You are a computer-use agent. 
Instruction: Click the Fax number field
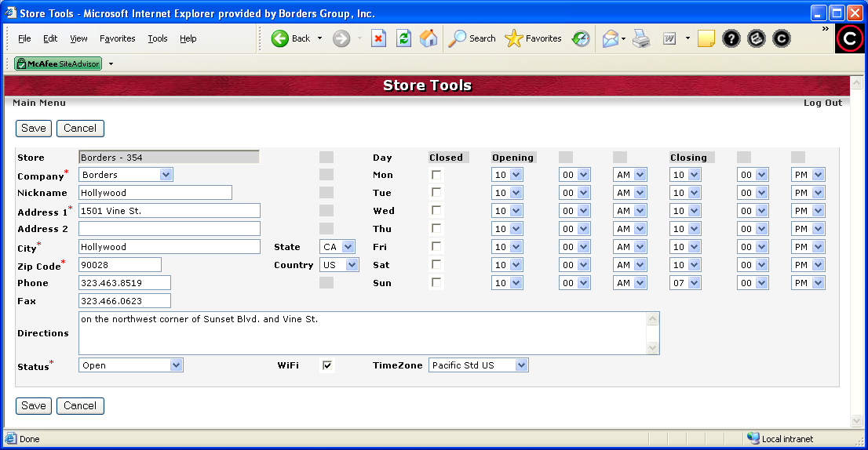tap(125, 301)
